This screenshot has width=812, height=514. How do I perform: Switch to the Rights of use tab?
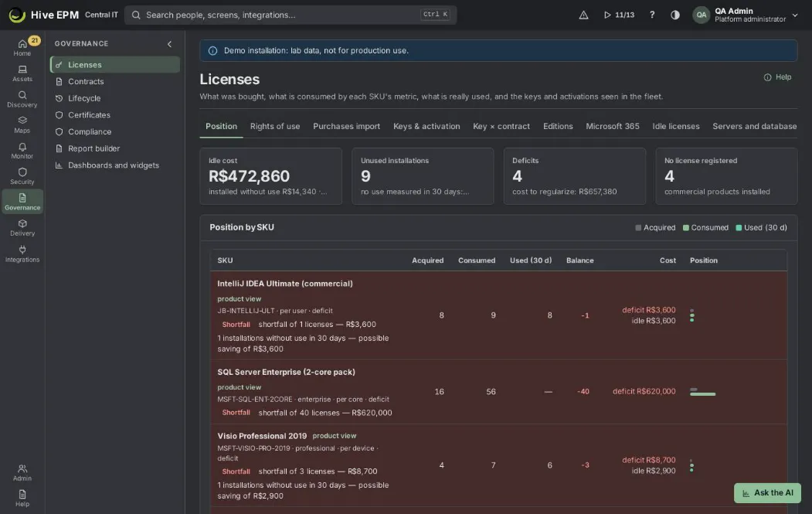click(275, 127)
